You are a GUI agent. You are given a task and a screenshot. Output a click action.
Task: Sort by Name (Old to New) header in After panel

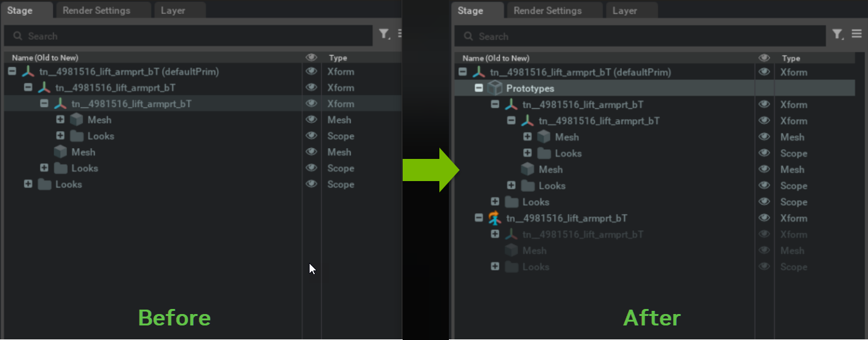click(496, 58)
